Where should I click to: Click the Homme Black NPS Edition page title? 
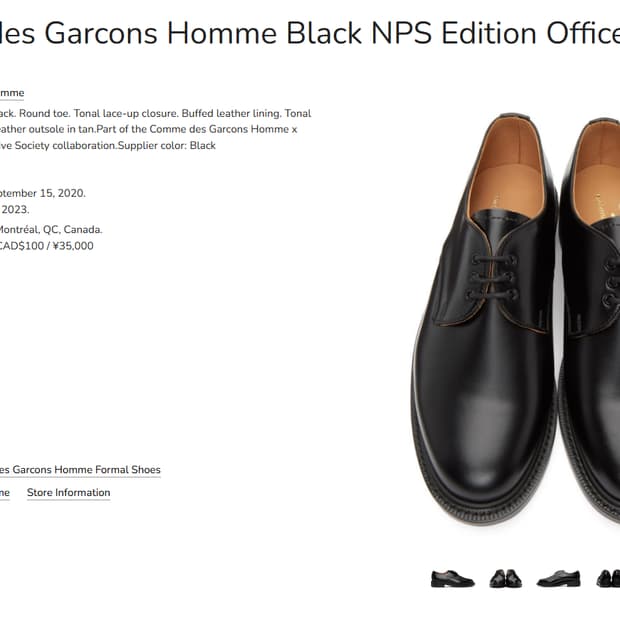(x=310, y=34)
